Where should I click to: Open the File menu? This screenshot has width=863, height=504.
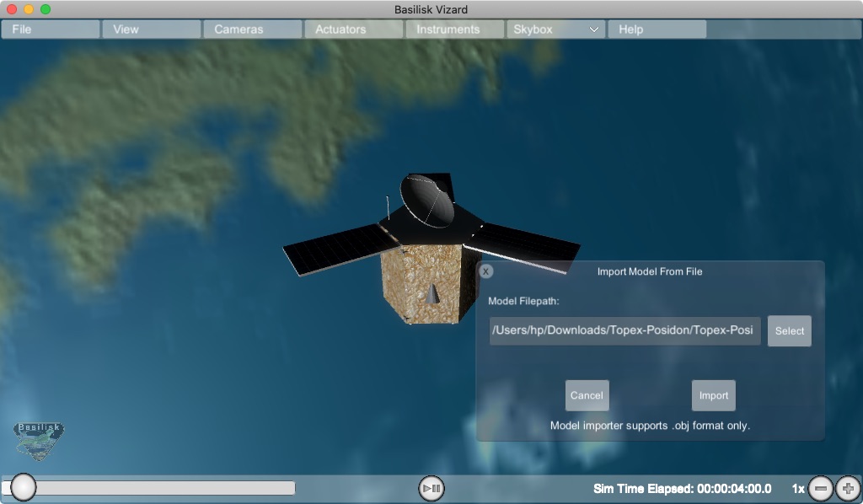pyautogui.click(x=51, y=29)
